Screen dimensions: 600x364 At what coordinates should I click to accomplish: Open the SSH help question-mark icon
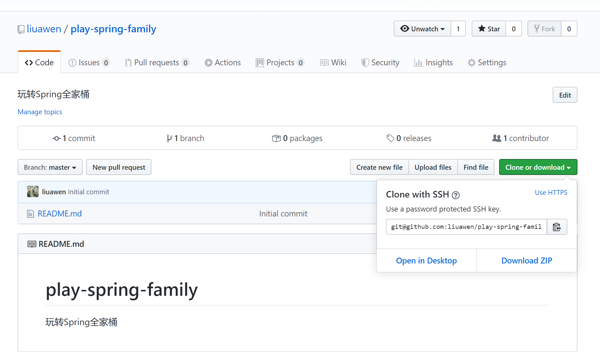[x=456, y=195]
